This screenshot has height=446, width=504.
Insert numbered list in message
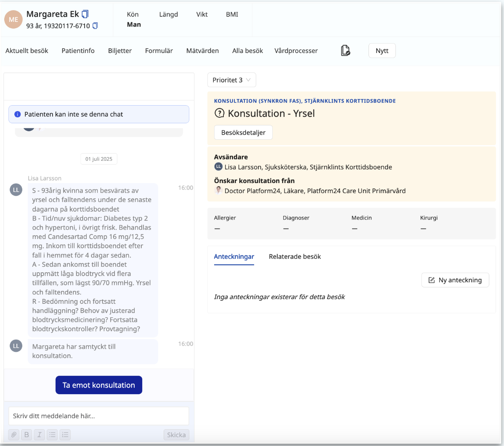click(x=65, y=435)
